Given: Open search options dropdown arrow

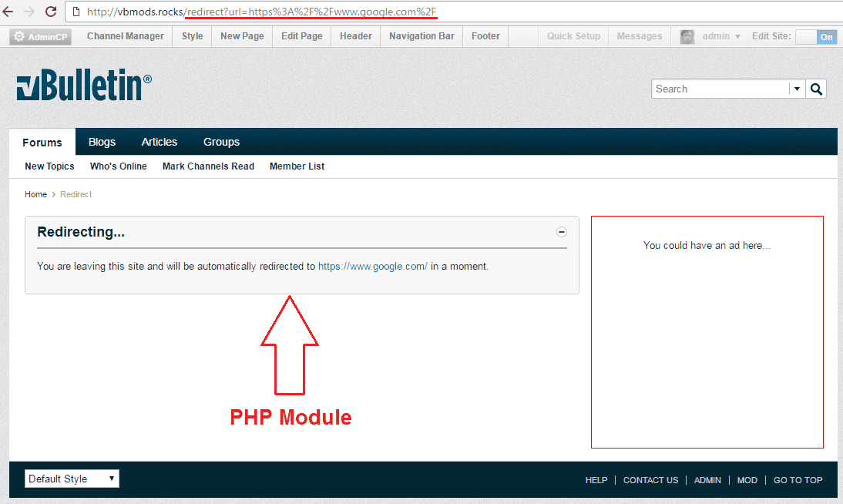Looking at the screenshot, I should coord(797,89).
